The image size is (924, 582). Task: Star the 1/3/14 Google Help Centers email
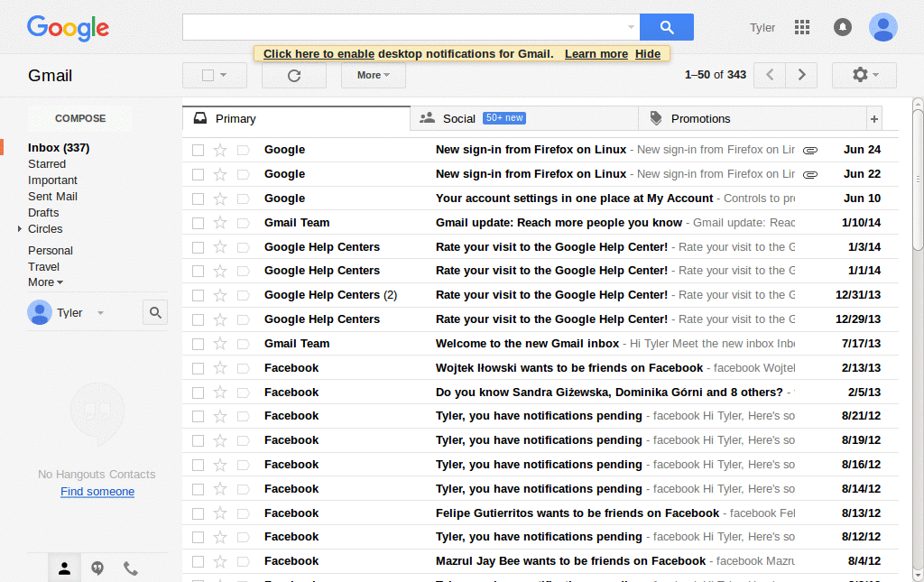click(x=220, y=247)
